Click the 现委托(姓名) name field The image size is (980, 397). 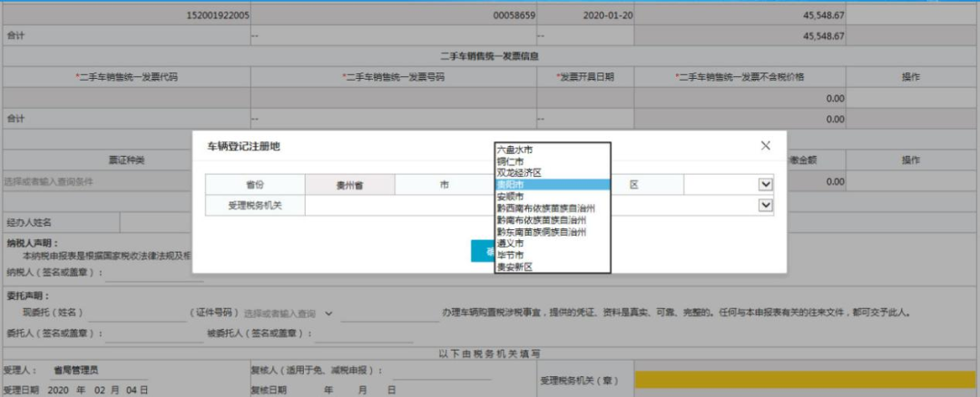137,314
